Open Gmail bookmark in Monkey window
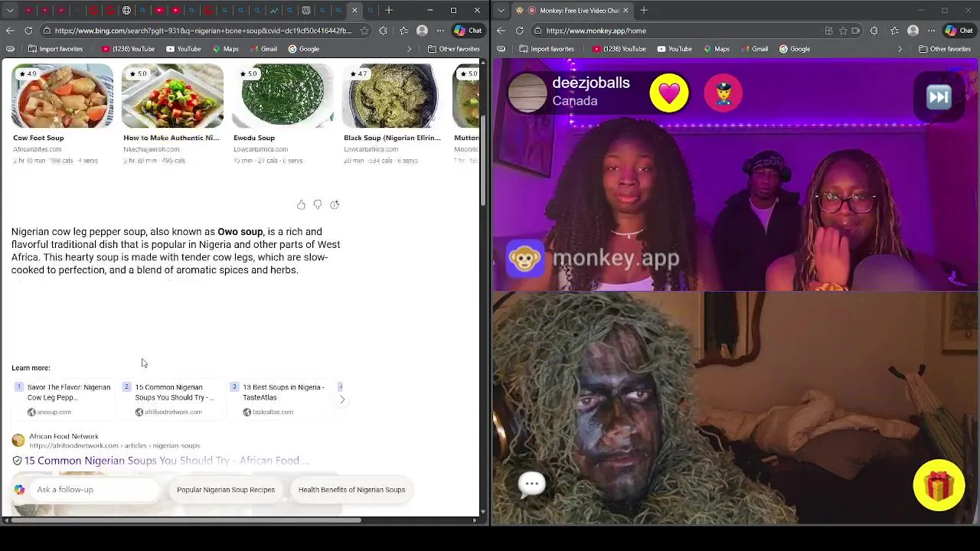 pos(753,49)
